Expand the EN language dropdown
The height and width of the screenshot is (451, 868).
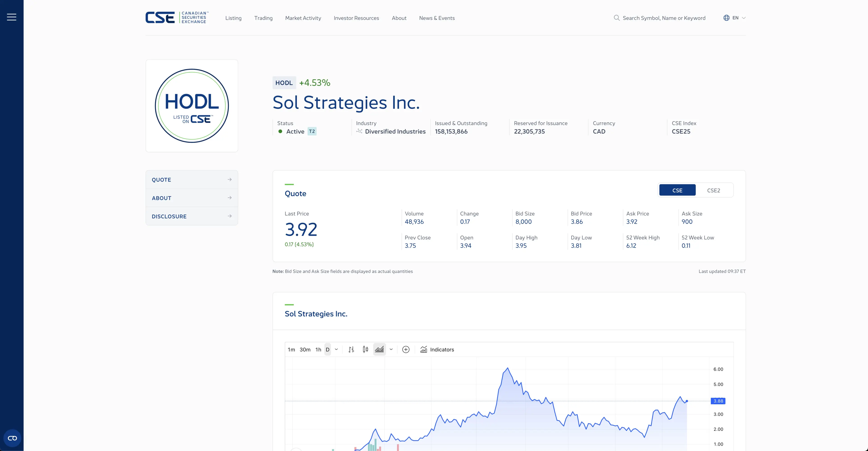click(x=735, y=18)
